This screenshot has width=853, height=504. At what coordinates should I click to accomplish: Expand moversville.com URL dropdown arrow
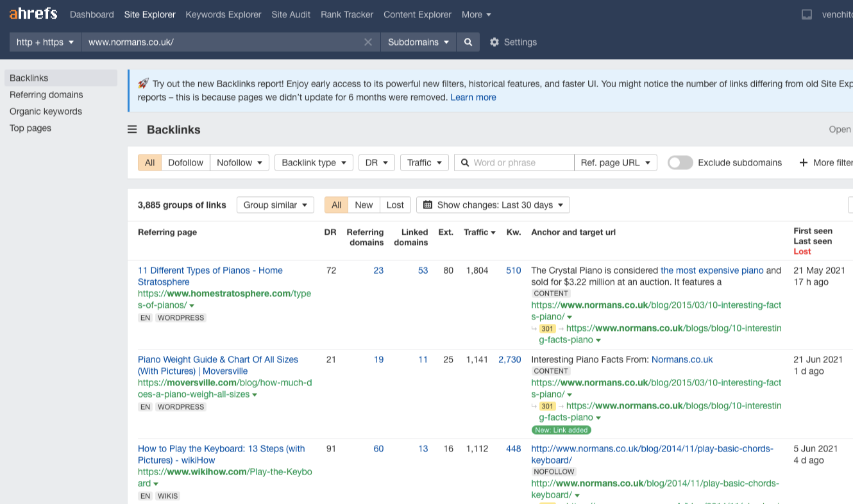click(255, 395)
